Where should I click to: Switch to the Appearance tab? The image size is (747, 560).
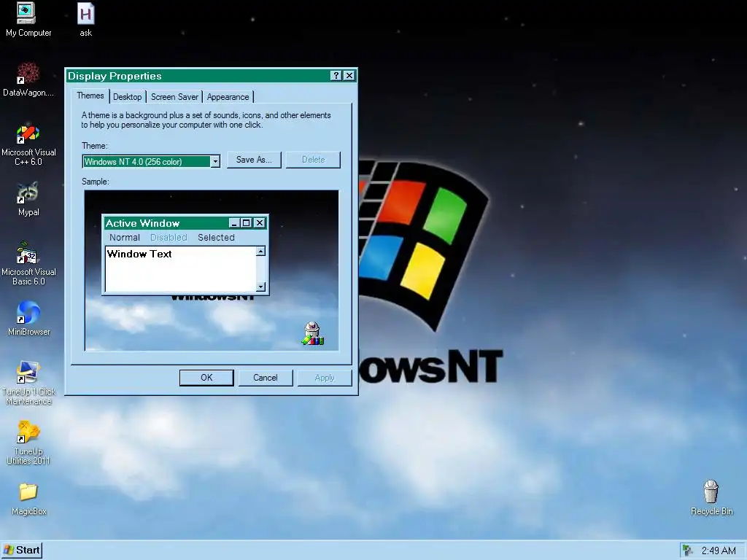point(228,97)
